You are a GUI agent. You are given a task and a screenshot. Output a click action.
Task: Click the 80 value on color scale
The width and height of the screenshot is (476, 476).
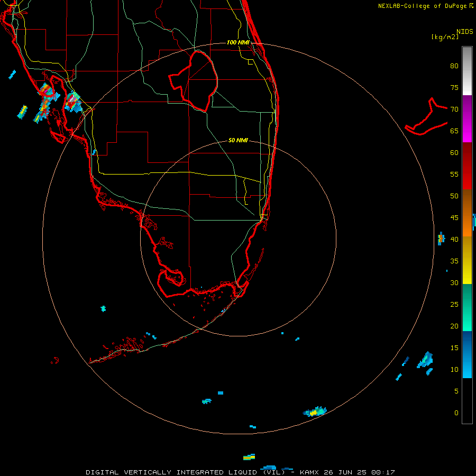(x=454, y=66)
